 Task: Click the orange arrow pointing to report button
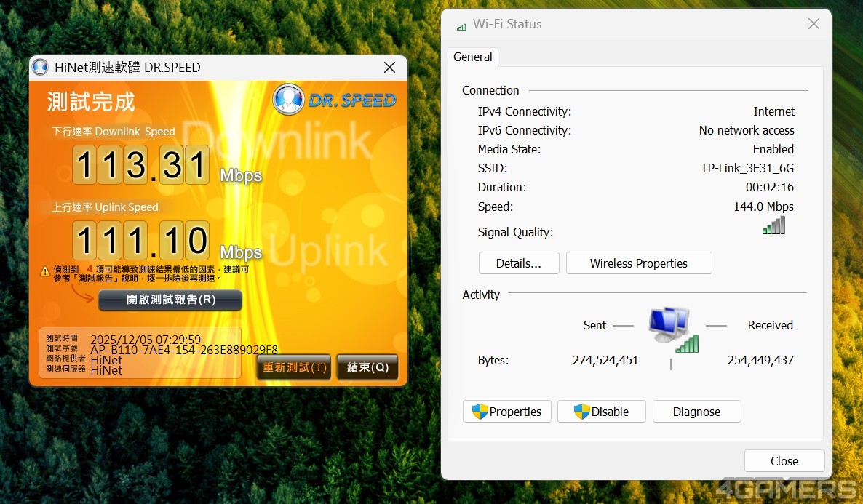pyautogui.click(x=82, y=295)
